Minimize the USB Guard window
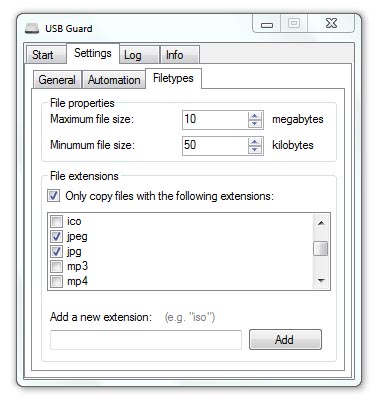The width and height of the screenshot is (380, 400). (267, 24)
